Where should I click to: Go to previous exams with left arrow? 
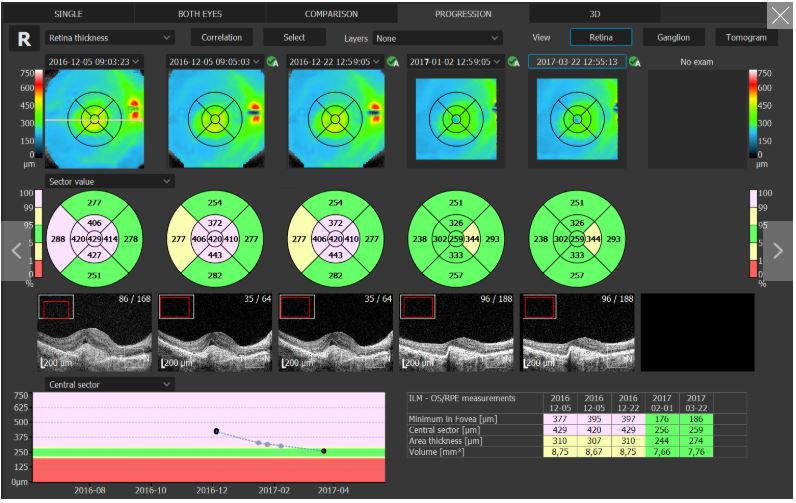15,251
